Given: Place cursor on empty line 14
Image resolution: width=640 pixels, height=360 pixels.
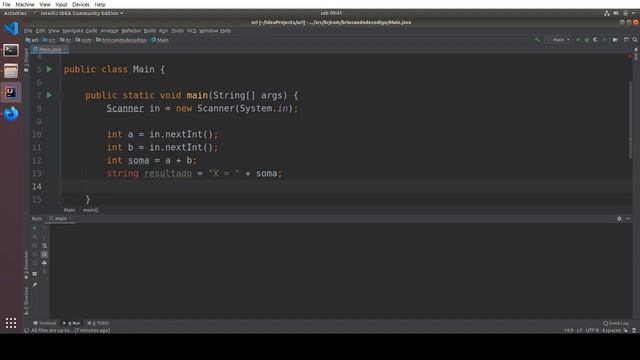Looking at the screenshot, I should point(347,187).
